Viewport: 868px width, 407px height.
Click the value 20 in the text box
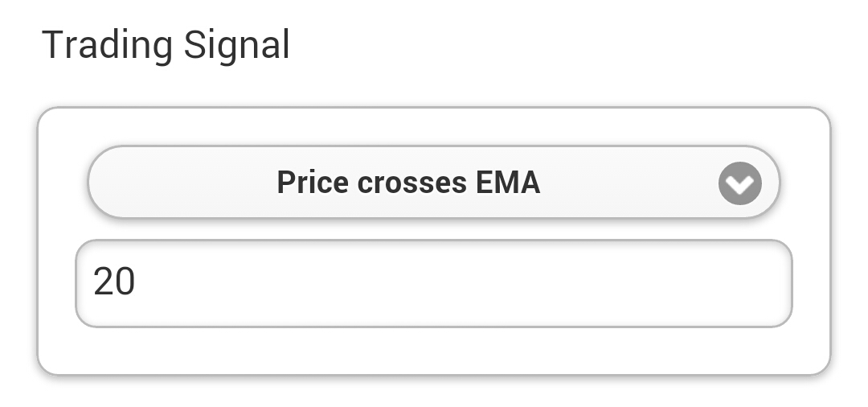pyautogui.click(x=114, y=283)
